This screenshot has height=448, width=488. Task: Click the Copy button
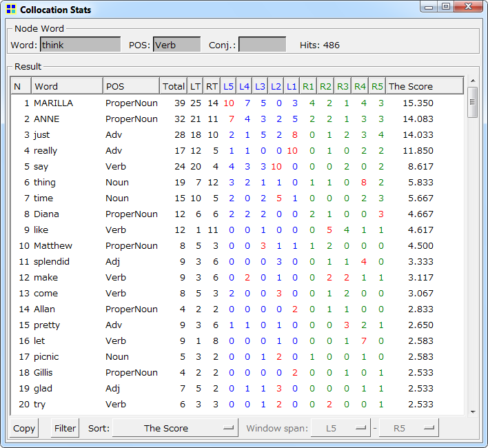(x=24, y=429)
